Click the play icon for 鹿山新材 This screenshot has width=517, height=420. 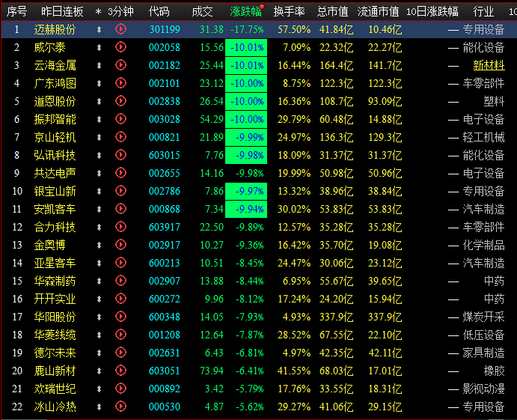tap(120, 370)
